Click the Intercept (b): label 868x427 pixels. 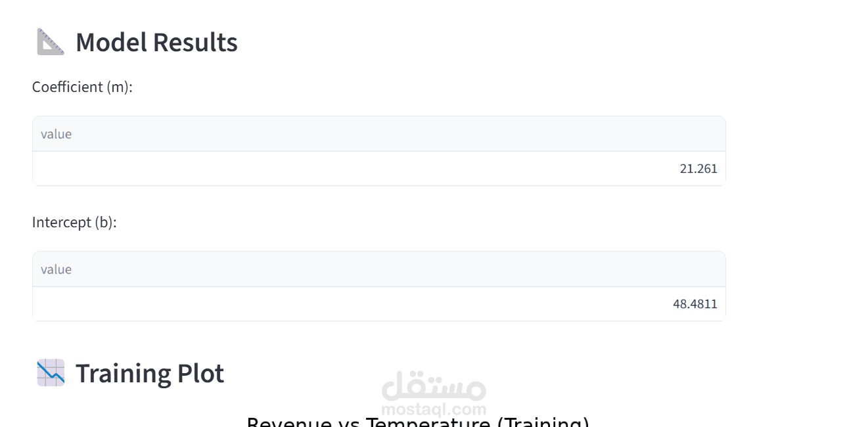coord(74,222)
